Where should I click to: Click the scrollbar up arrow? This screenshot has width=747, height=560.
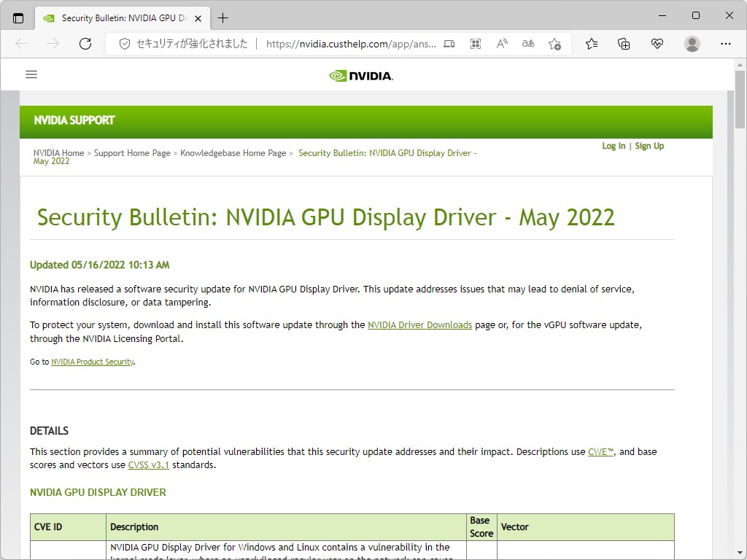click(740, 64)
